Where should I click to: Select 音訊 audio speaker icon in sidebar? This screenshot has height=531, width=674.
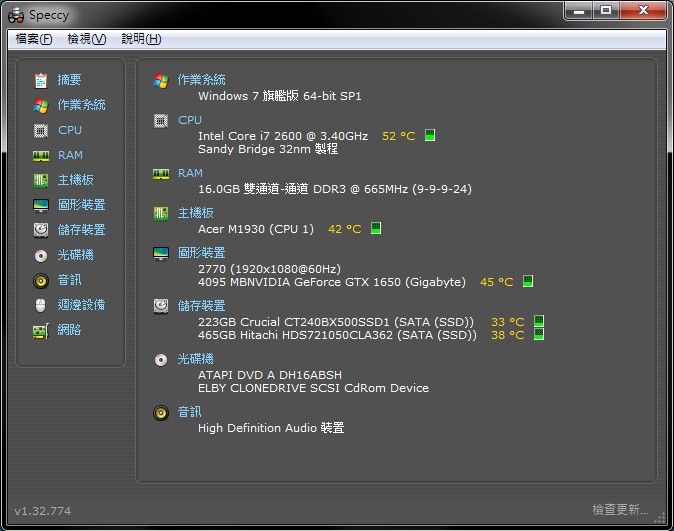(x=41, y=280)
